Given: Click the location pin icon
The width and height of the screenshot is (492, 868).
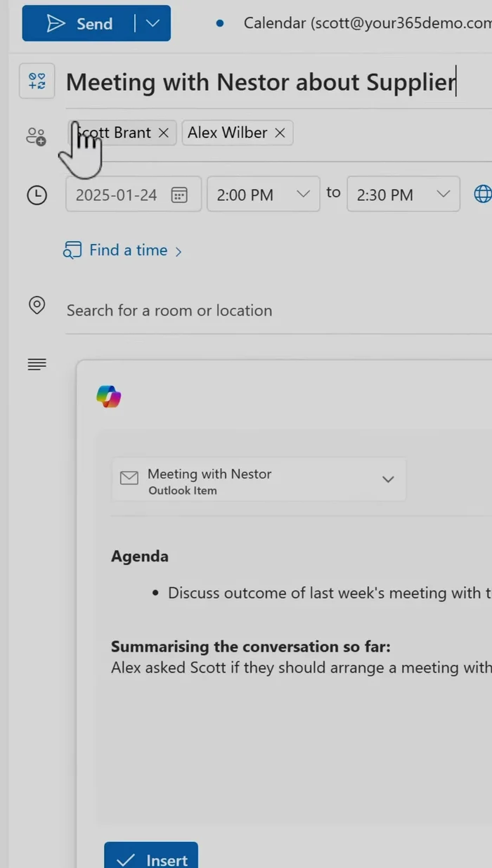Looking at the screenshot, I should (x=37, y=305).
